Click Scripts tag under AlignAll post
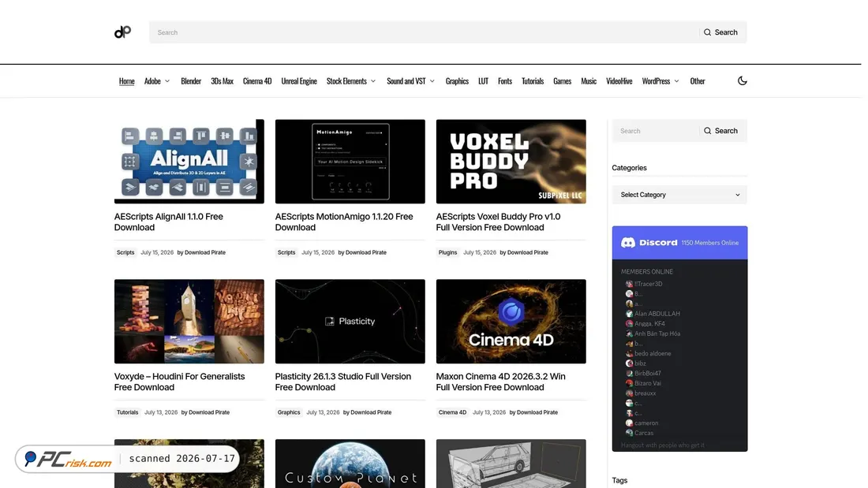868x488 pixels. pos(125,252)
